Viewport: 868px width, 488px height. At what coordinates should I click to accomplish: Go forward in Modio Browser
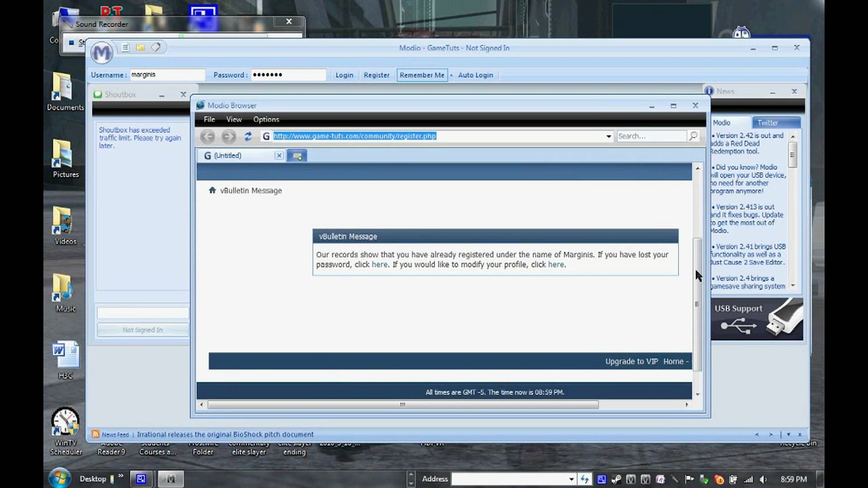click(229, 136)
